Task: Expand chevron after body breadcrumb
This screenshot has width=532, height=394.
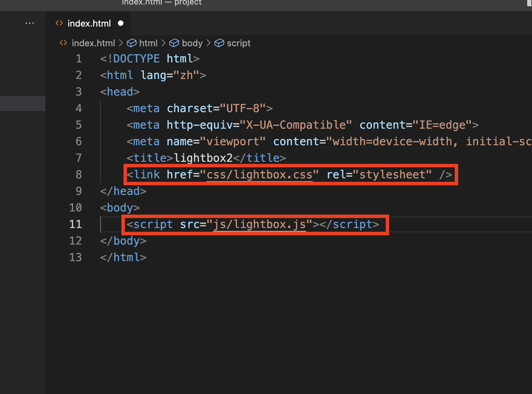Action: (208, 43)
